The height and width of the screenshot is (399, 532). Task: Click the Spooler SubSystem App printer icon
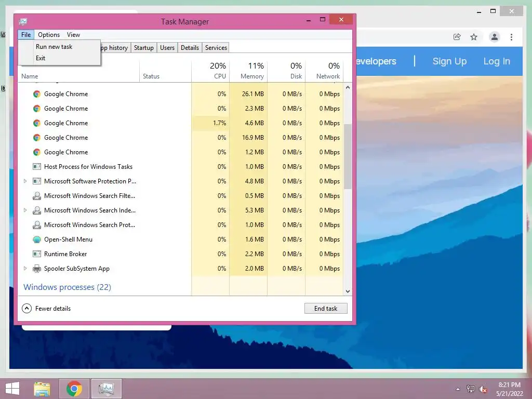(x=37, y=269)
